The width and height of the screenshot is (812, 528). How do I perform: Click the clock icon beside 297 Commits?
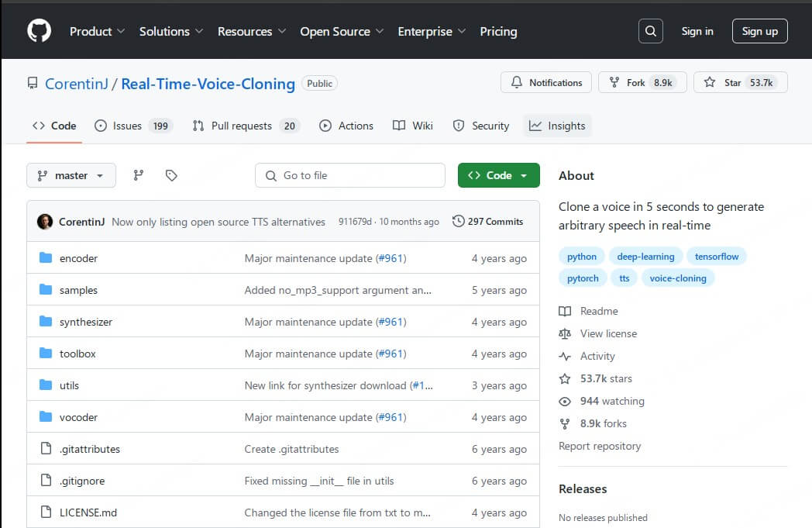coord(459,221)
